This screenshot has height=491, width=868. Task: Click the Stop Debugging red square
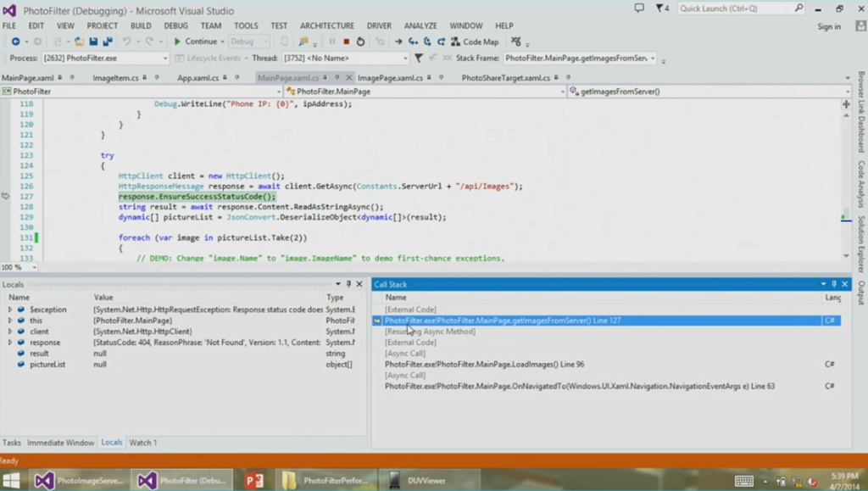347,42
